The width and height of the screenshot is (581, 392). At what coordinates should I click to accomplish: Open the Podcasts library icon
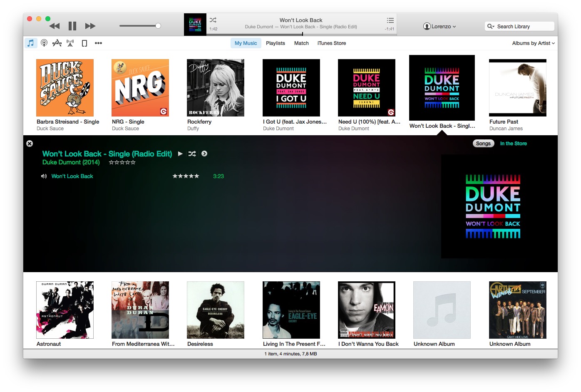coord(44,43)
